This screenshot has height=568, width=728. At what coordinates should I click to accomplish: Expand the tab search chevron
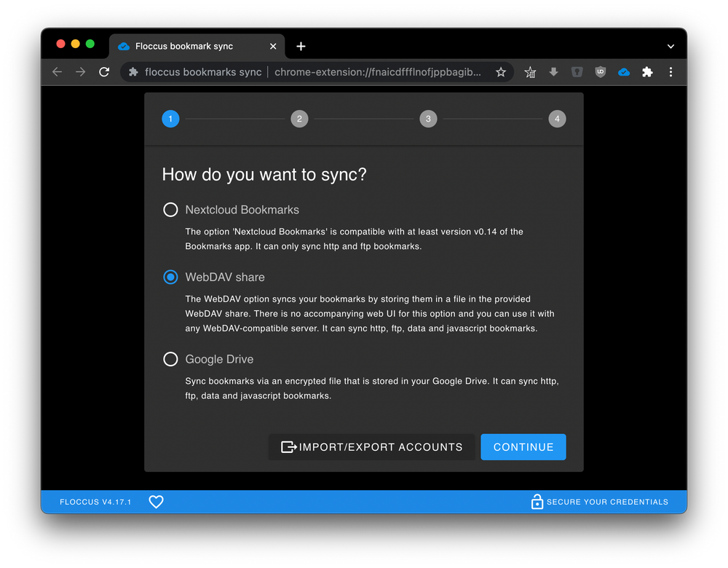point(670,47)
